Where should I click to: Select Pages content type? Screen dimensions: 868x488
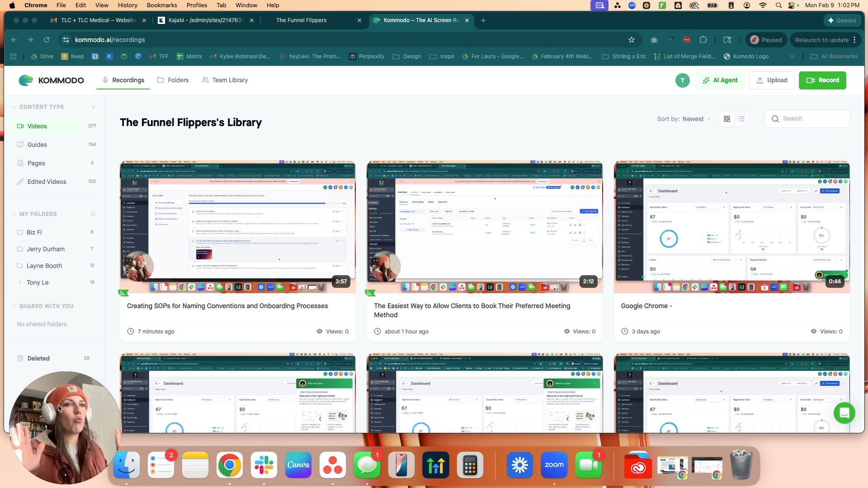pos(57,163)
